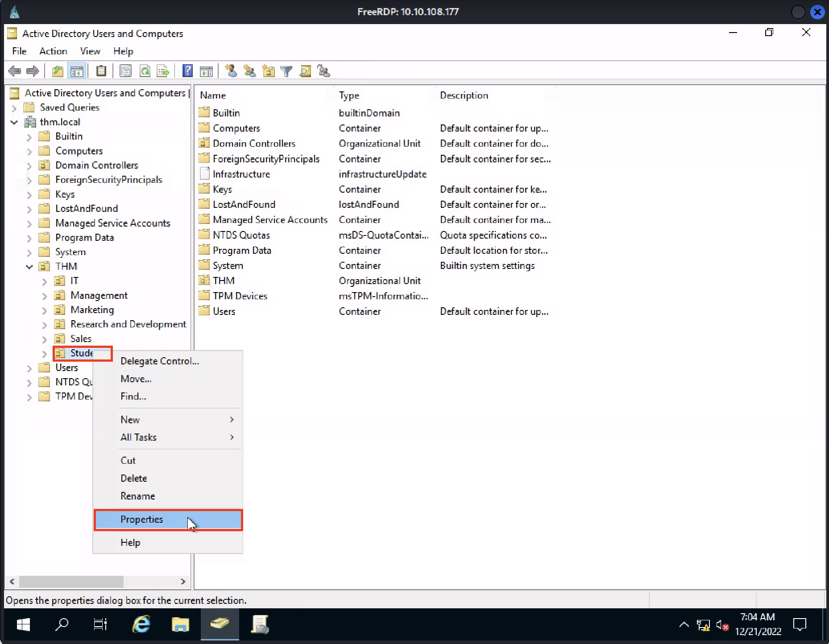
Task: Select Infrastructure row in list
Action: tap(375, 174)
